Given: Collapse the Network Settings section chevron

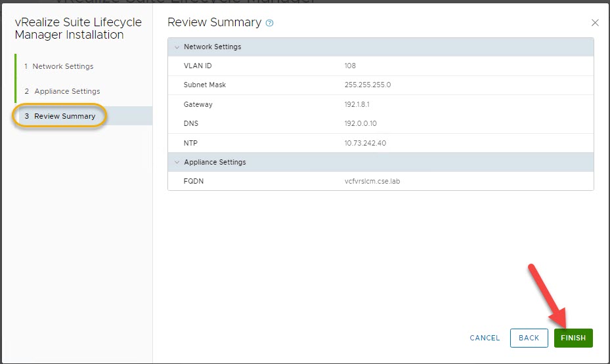Looking at the screenshot, I should click(176, 47).
